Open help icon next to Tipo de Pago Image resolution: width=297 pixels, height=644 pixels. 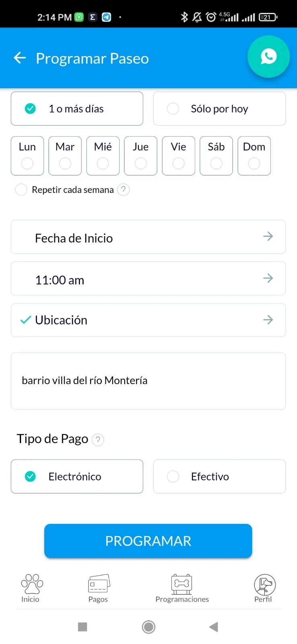(98, 439)
